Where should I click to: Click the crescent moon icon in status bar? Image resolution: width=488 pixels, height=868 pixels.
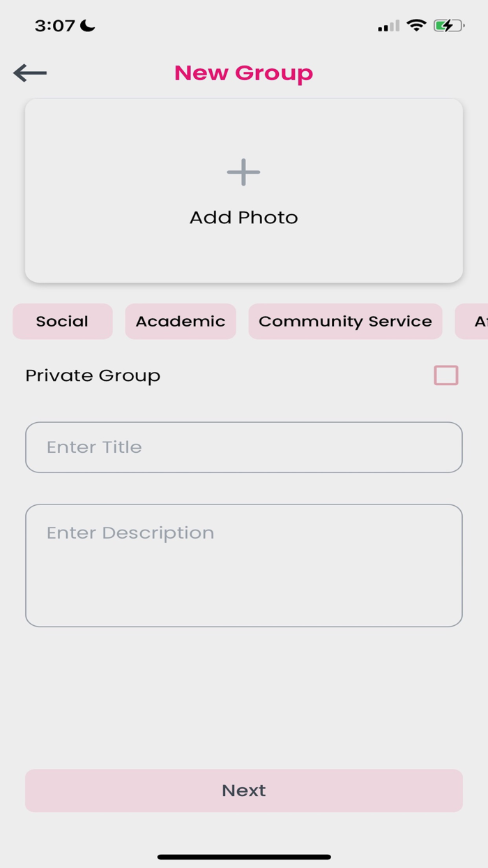coord(85,25)
